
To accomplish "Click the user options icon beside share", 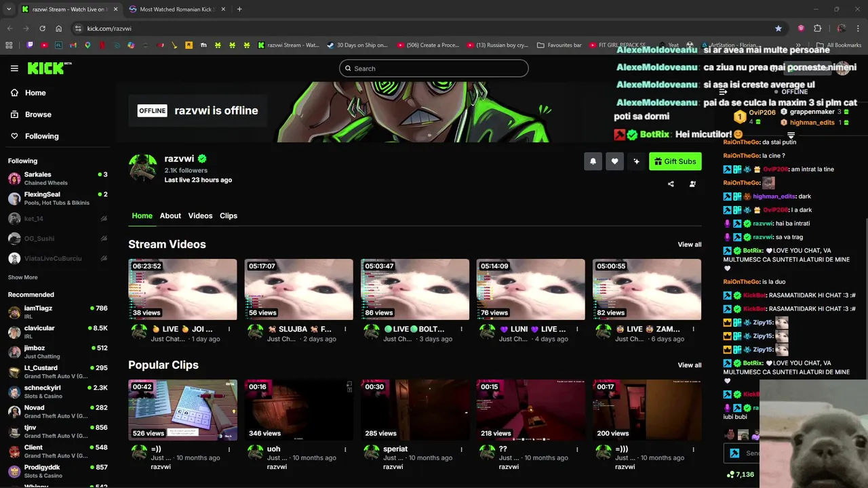I will [692, 184].
